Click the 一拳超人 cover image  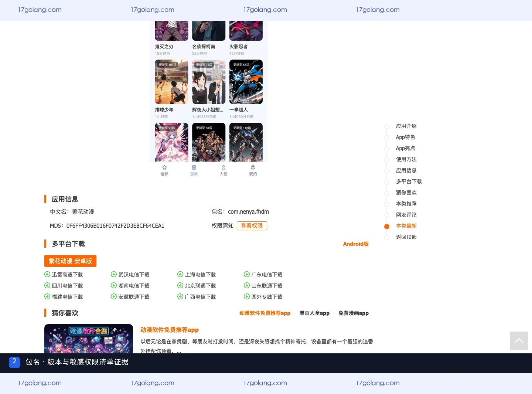246,82
